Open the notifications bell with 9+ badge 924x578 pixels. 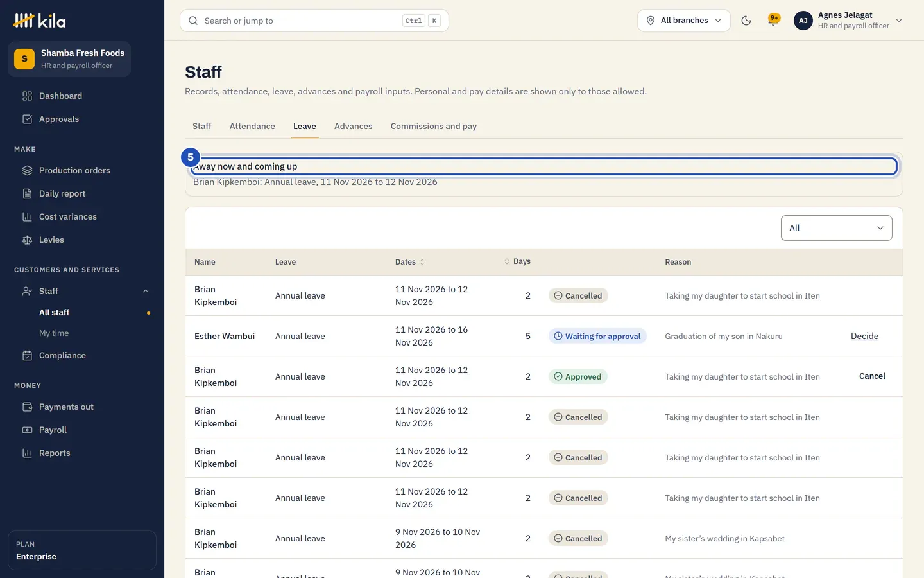click(774, 20)
